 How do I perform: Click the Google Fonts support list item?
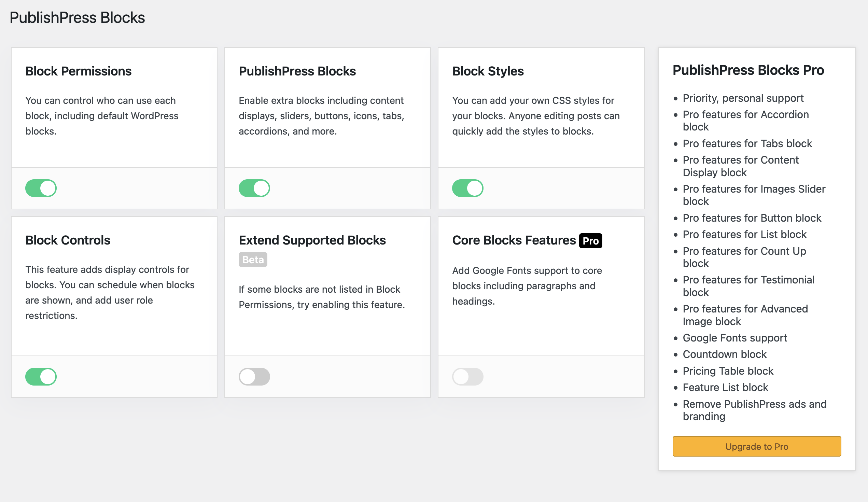pyautogui.click(x=734, y=338)
